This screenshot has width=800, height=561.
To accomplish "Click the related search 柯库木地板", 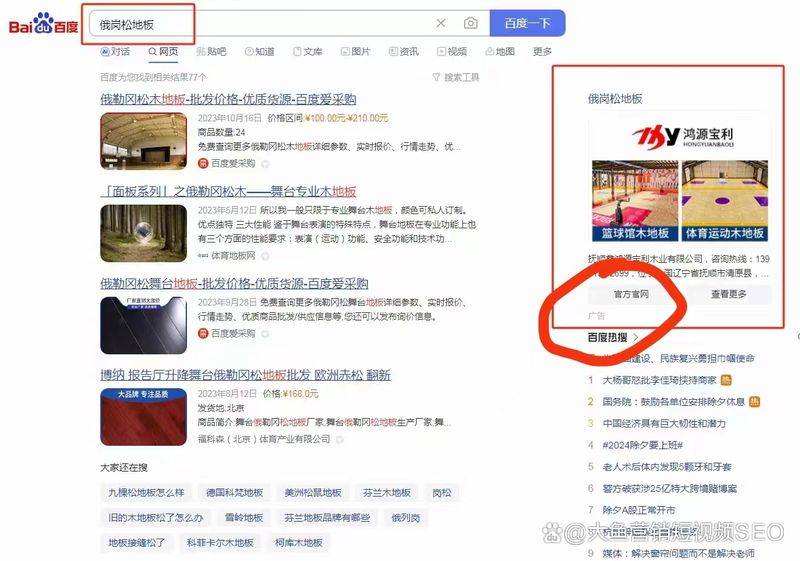I will pos(298,542).
